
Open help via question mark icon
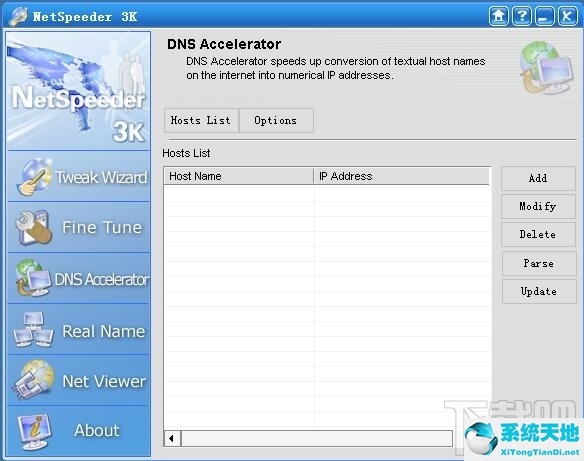522,16
